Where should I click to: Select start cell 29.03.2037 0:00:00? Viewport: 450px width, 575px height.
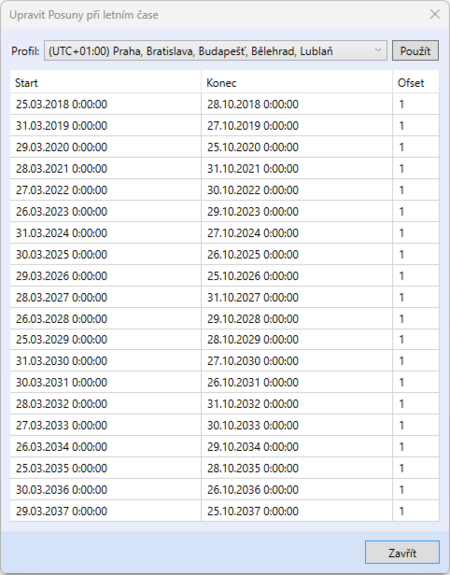point(105,511)
